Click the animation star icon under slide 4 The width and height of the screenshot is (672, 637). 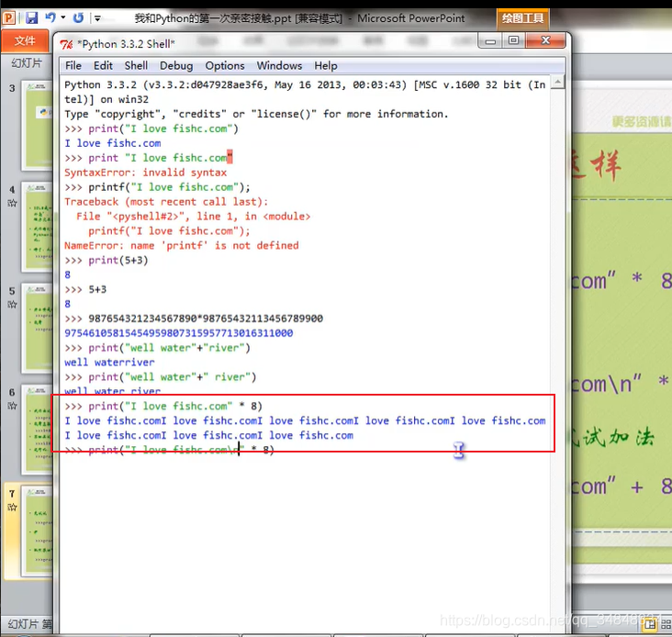(12, 203)
